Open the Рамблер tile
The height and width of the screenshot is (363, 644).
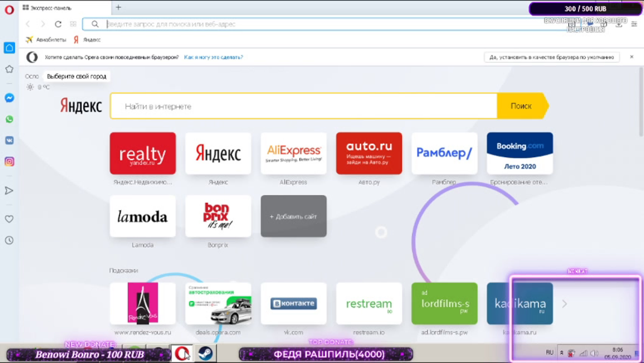coord(444,153)
